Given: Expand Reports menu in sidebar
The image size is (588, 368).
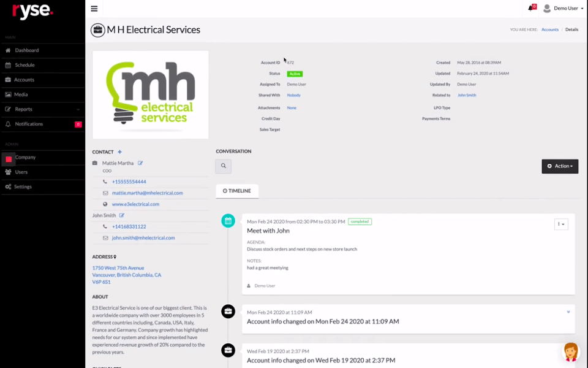Looking at the screenshot, I should [x=42, y=109].
